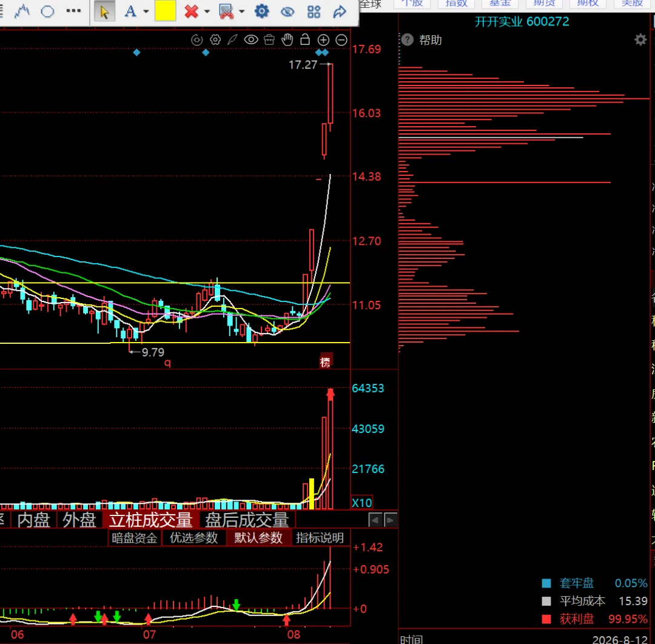Click the X10 volume scale label
The height and width of the screenshot is (644, 655).
[361, 503]
